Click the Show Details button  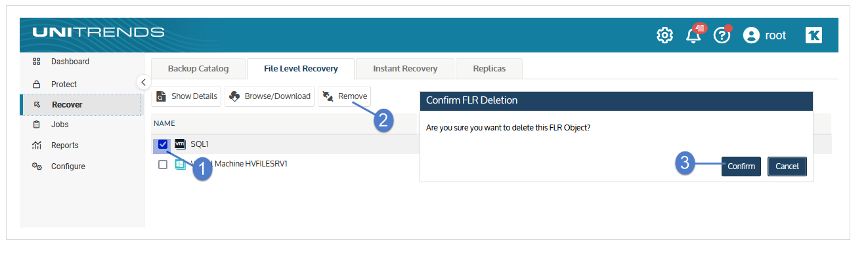pos(187,96)
